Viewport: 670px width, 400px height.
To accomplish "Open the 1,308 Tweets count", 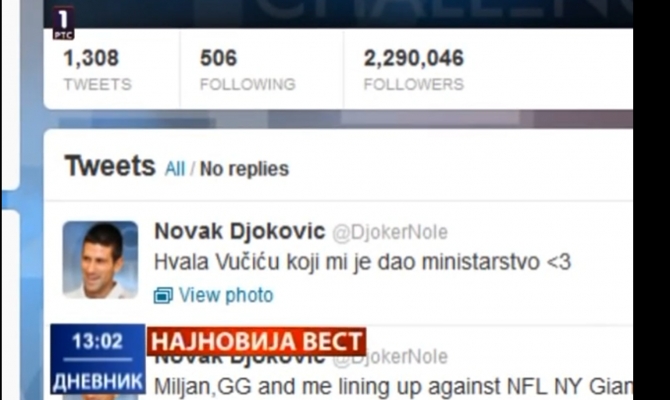I will tap(97, 70).
